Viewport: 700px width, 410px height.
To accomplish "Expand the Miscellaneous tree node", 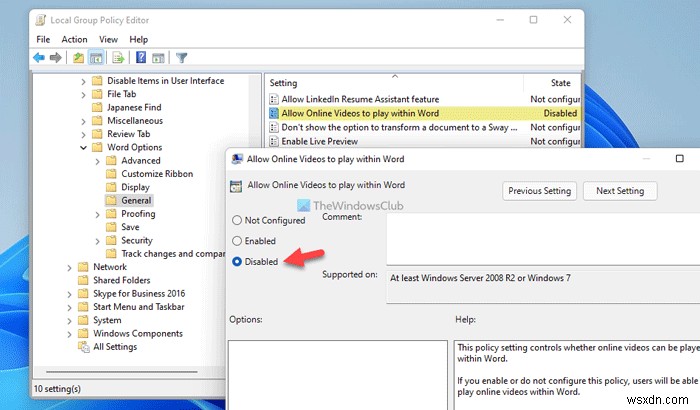I will click(83, 121).
